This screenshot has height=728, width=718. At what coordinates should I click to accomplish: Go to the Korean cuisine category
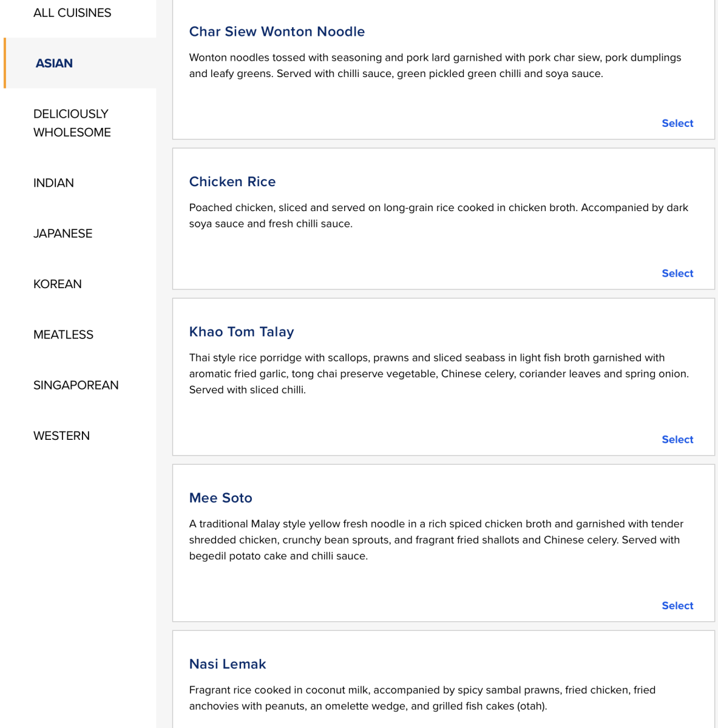pos(57,284)
